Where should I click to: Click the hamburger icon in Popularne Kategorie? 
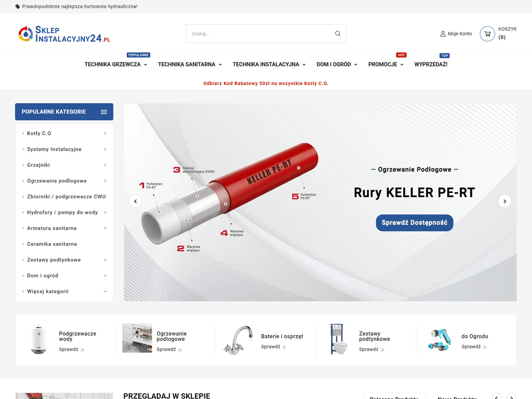(x=104, y=112)
